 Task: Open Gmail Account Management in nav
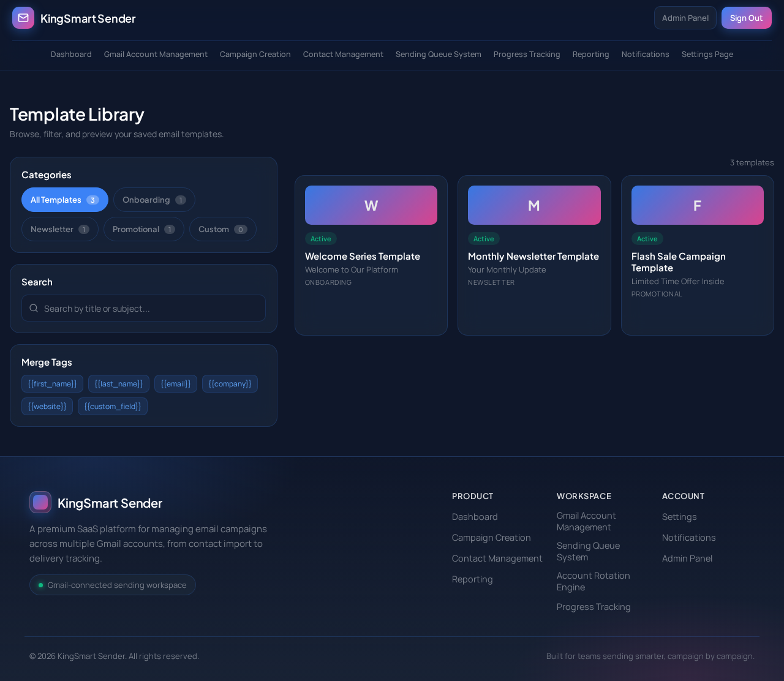pyautogui.click(x=156, y=55)
